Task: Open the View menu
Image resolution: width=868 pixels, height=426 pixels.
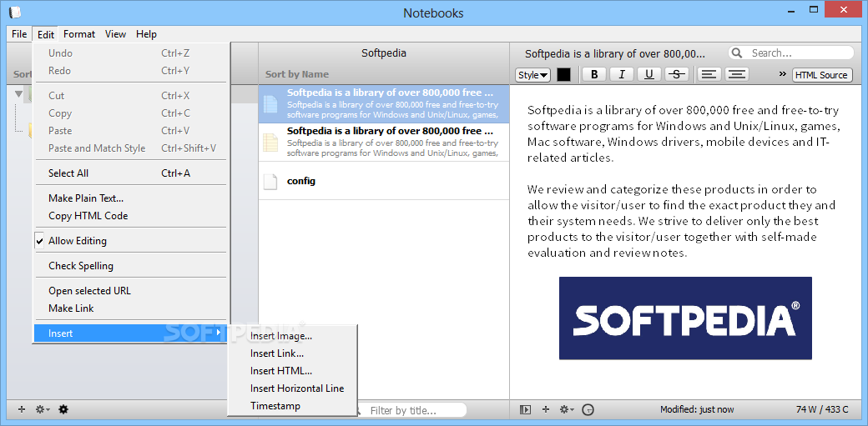Action: (115, 33)
